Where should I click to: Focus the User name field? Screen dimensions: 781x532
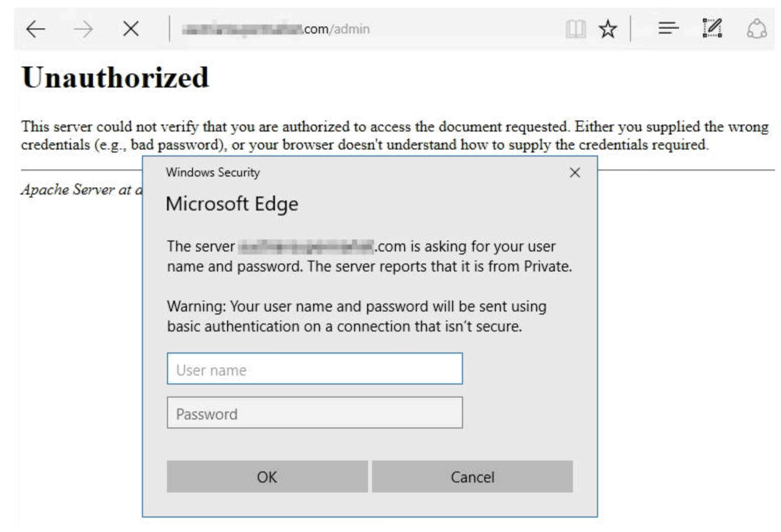(x=314, y=369)
